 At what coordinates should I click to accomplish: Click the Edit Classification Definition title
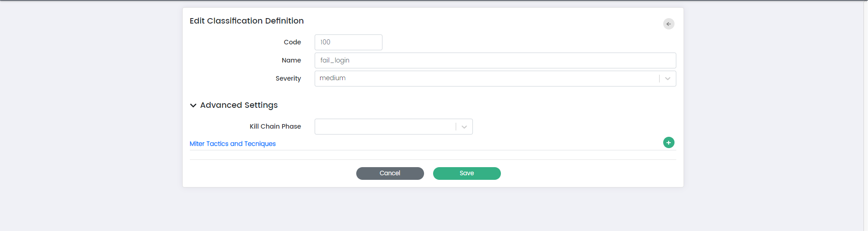pos(246,21)
